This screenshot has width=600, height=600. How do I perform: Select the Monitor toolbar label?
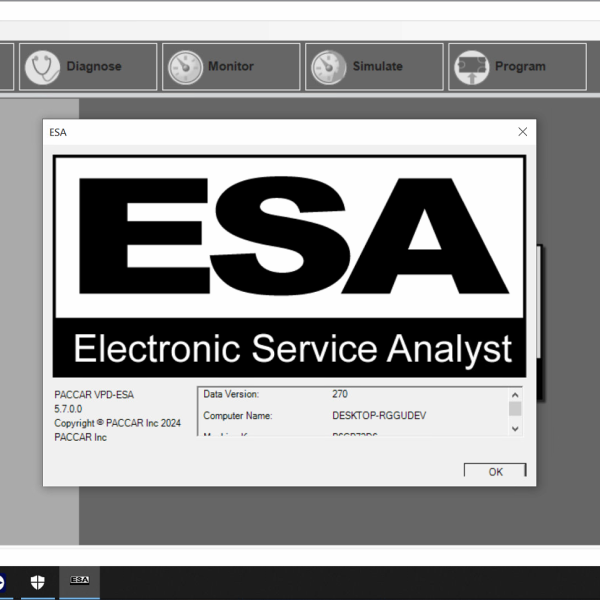tap(231, 66)
